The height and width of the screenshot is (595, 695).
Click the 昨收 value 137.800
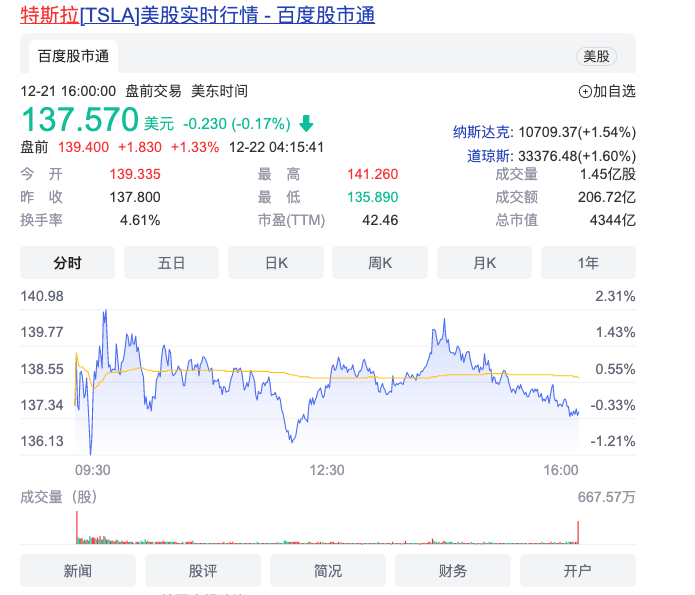(135, 197)
